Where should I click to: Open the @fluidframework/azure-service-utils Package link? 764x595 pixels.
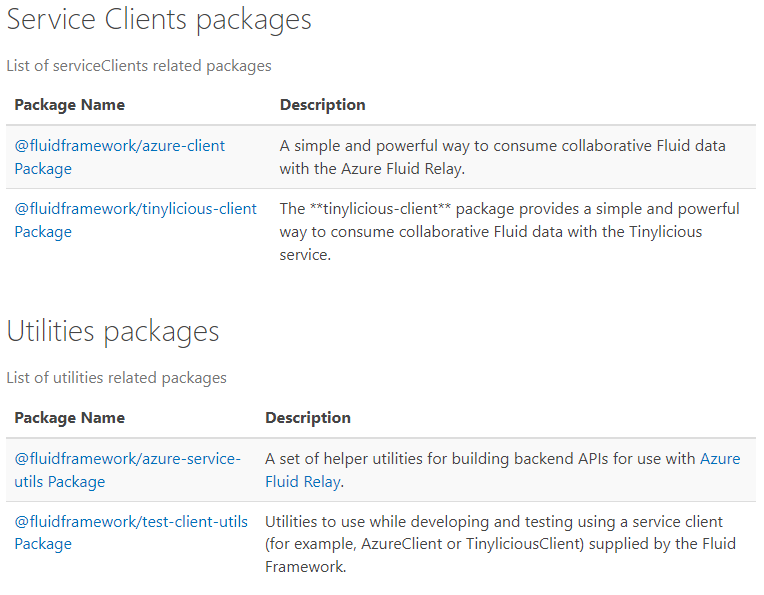point(127,470)
